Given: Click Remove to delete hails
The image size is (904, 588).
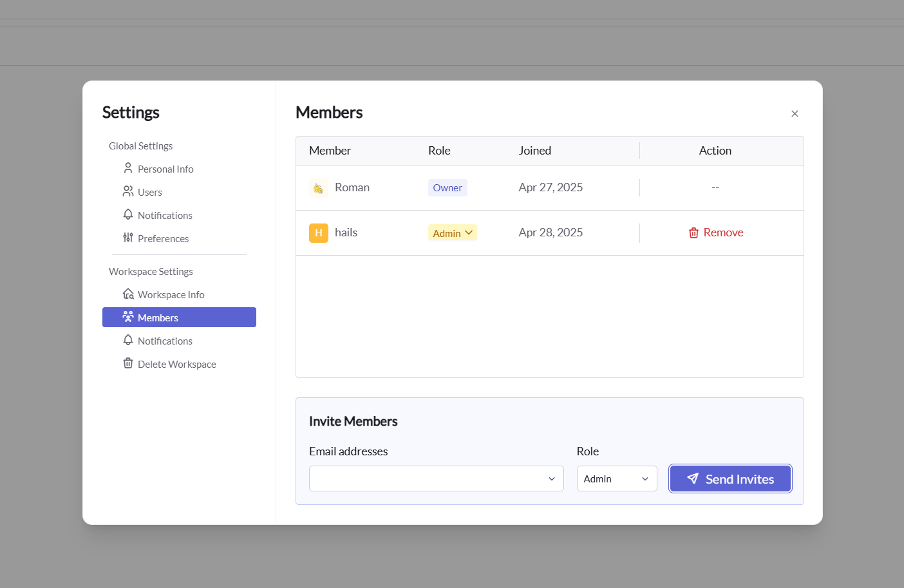Looking at the screenshot, I should (722, 232).
